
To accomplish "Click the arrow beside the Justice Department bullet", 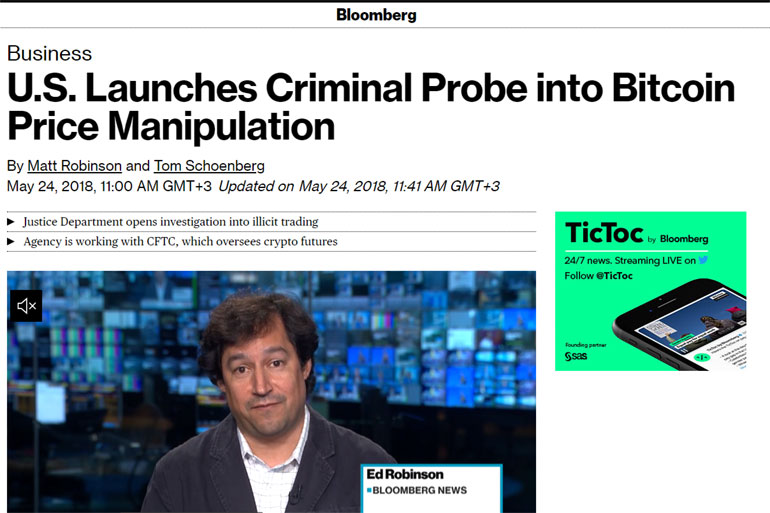I will pos(11,222).
